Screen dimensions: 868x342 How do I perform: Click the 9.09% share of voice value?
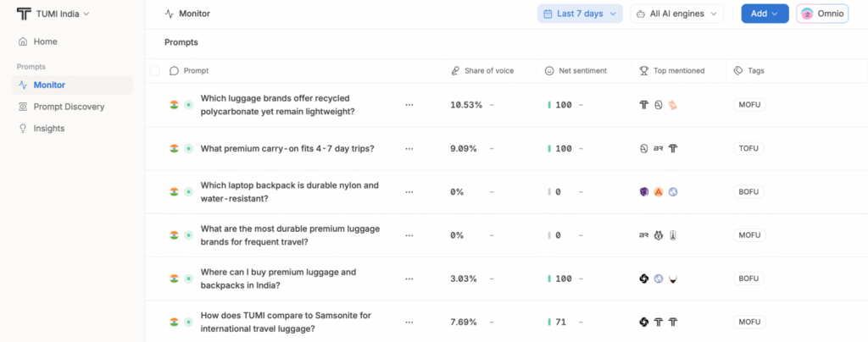464,149
